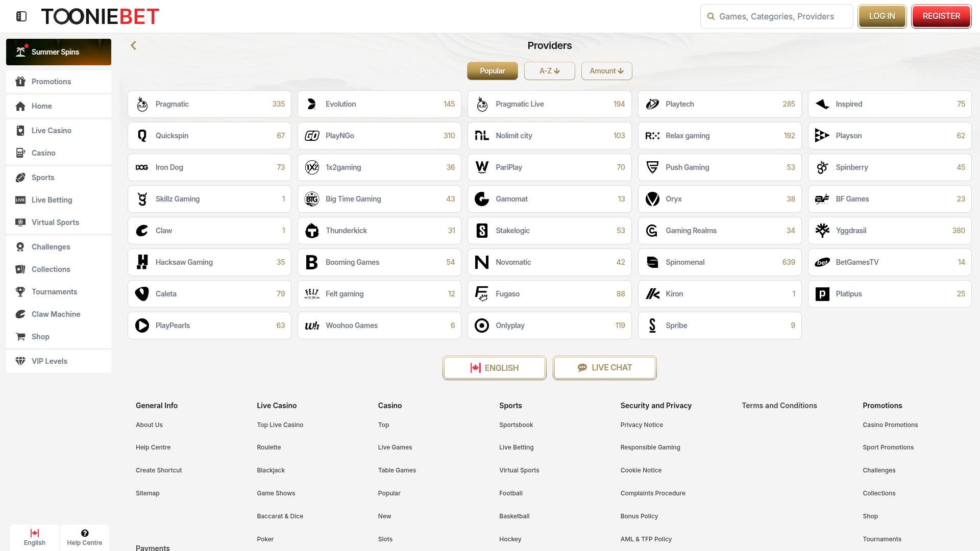Screen dimensions: 980x551
Task: Open Promotions gift icon in sidebar
Action: (x=20, y=82)
